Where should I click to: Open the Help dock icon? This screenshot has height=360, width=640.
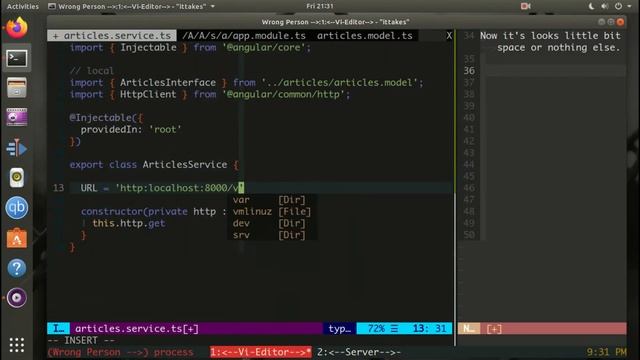[16, 268]
